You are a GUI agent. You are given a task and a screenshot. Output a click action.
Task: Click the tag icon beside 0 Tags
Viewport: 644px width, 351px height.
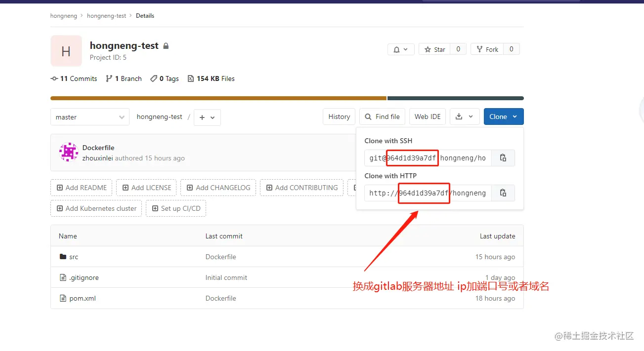[154, 78]
